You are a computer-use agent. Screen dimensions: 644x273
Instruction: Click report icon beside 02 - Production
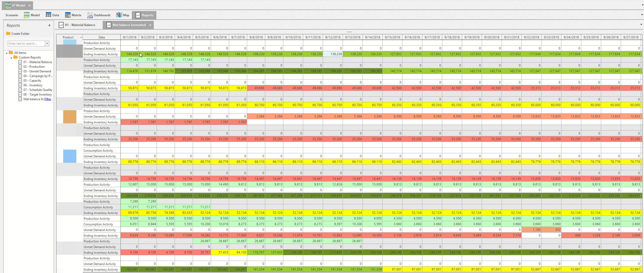[20, 66]
